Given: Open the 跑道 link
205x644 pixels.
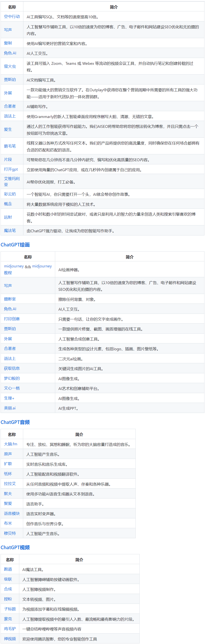Looking at the screenshot, I should (8, 569).
